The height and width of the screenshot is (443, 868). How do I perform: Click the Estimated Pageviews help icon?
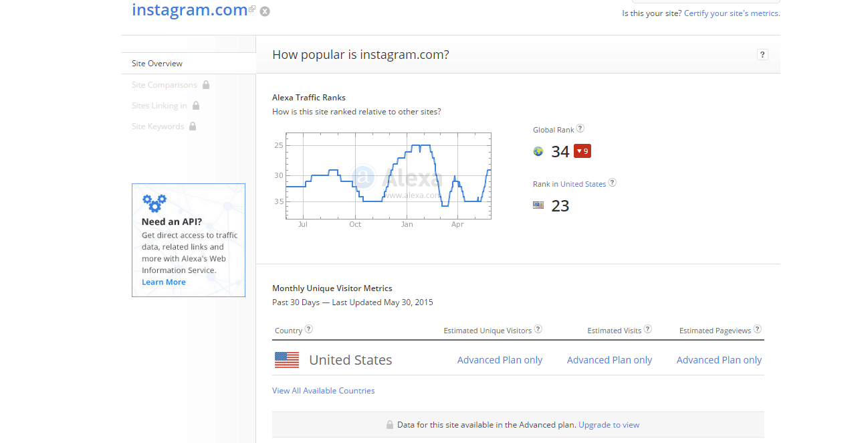tap(758, 329)
